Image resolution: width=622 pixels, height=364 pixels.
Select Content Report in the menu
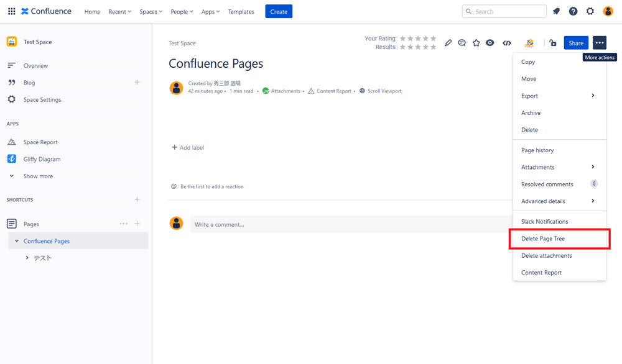pyautogui.click(x=559, y=273)
